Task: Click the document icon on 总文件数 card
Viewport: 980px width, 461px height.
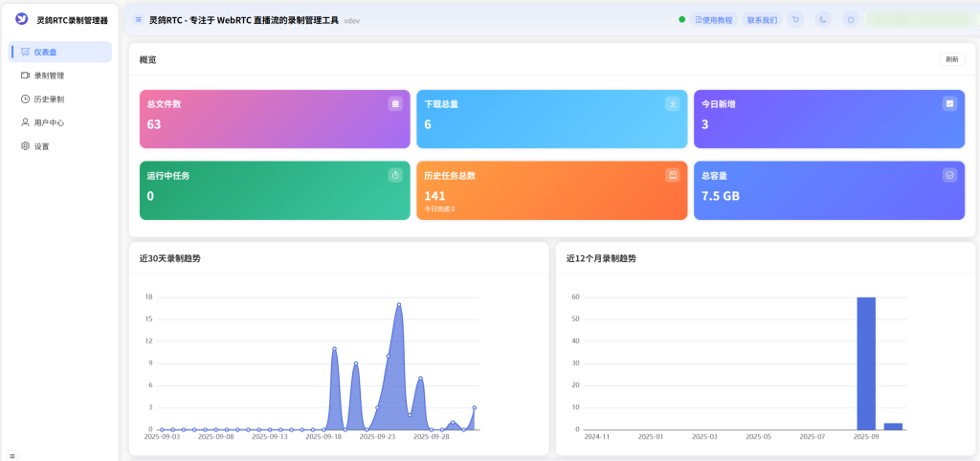Action: pyautogui.click(x=395, y=103)
